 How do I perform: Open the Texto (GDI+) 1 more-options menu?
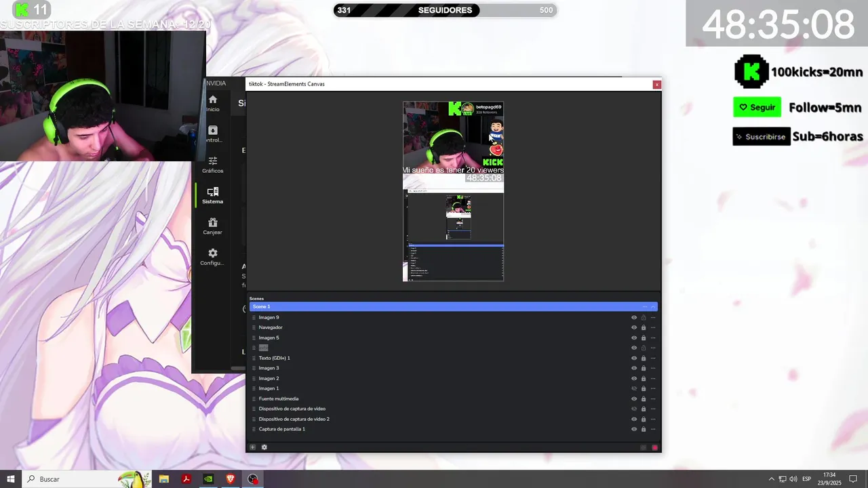coord(653,358)
